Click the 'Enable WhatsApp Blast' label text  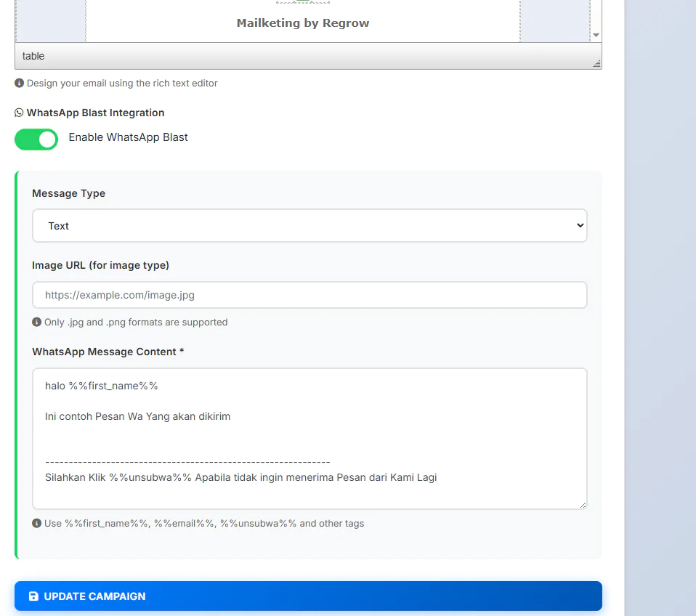point(128,137)
